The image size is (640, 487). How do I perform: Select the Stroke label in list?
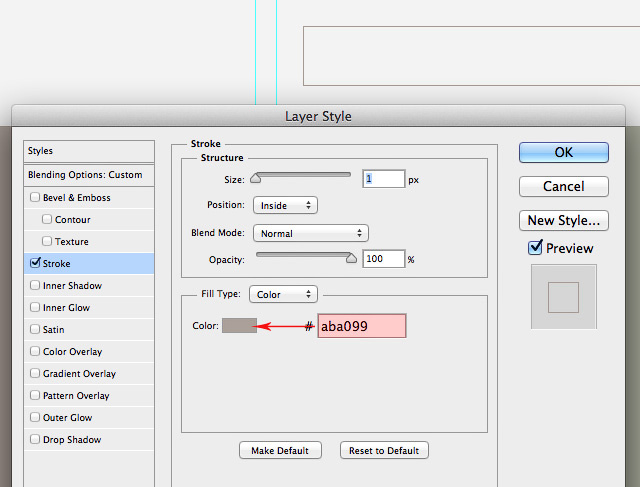click(56, 264)
